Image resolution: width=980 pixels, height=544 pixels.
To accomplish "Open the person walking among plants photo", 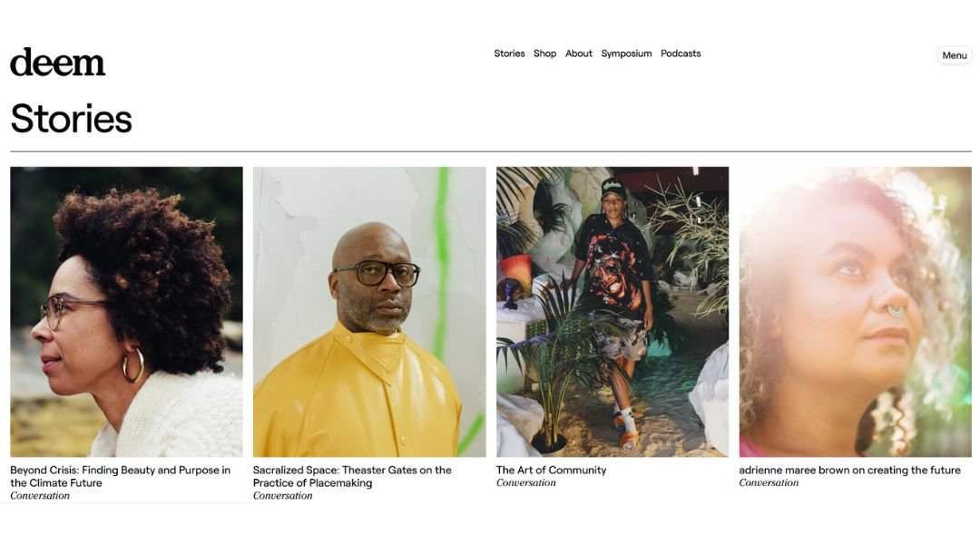I will click(x=612, y=312).
